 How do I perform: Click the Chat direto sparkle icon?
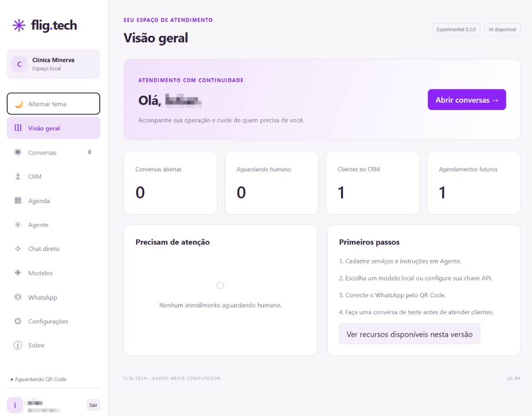point(18,249)
